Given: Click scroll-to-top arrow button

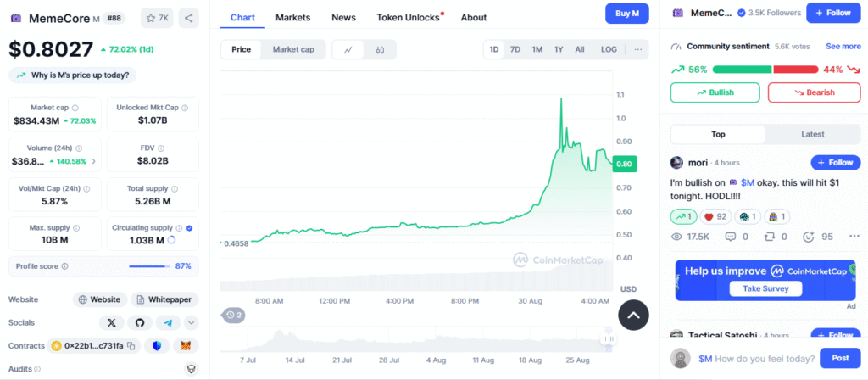Looking at the screenshot, I should pos(633,316).
